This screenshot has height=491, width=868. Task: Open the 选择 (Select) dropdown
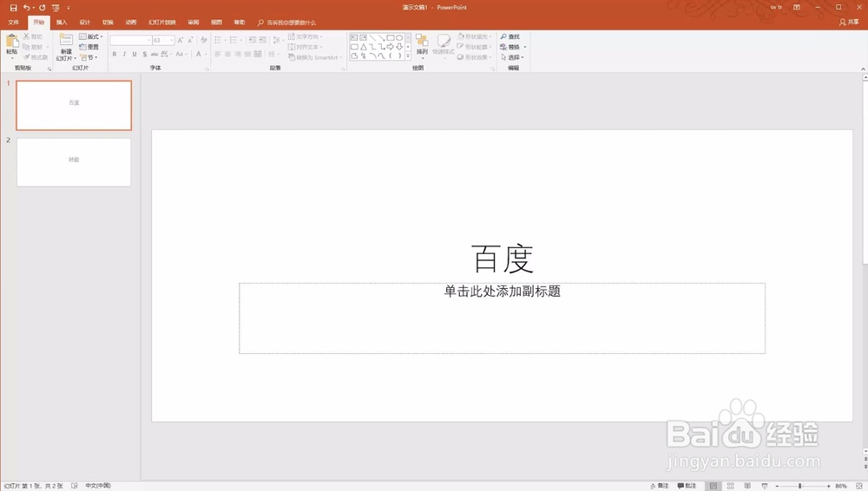(512, 57)
